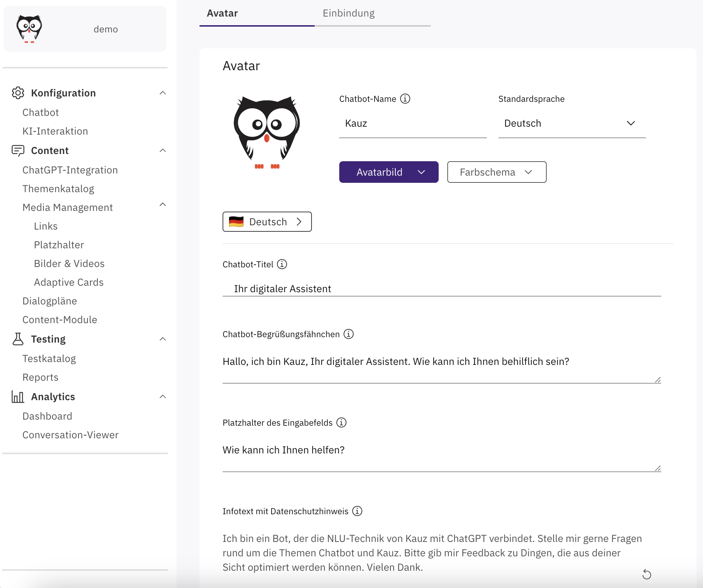Click the resize handle of the greeting text area

[658, 380]
